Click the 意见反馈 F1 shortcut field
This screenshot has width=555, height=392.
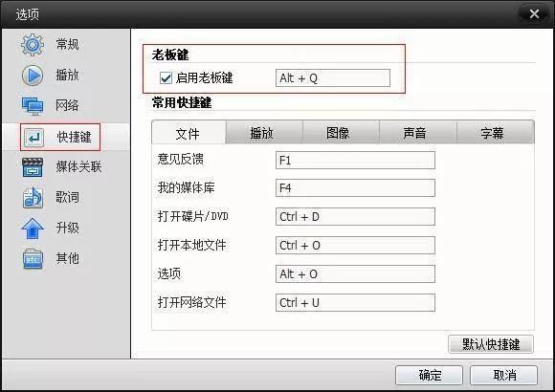[x=355, y=160]
